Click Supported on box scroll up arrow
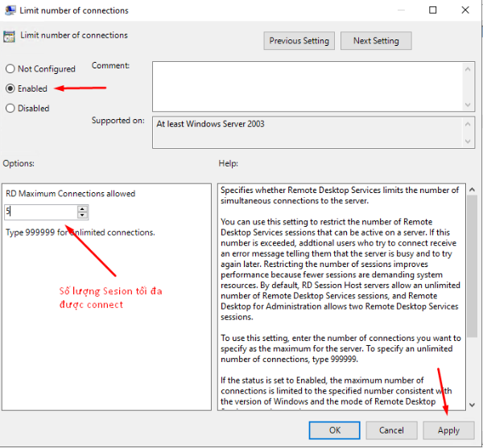 click(x=468, y=124)
